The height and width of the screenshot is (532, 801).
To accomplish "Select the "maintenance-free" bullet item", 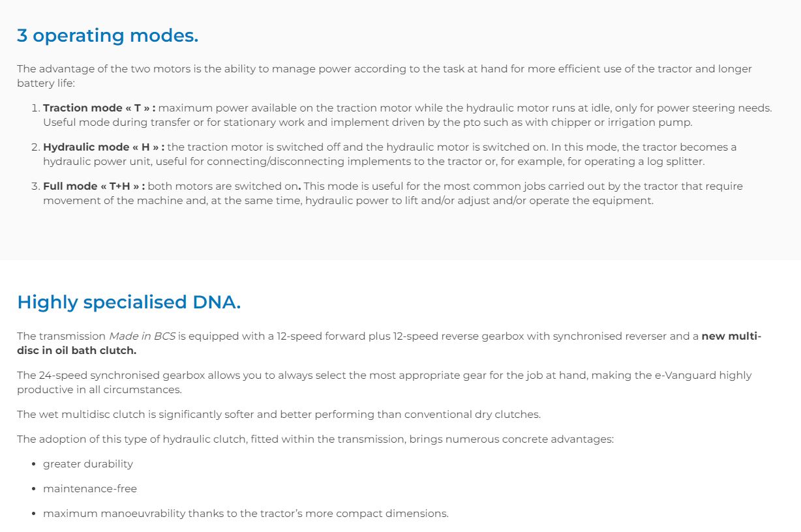I will point(90,488).
